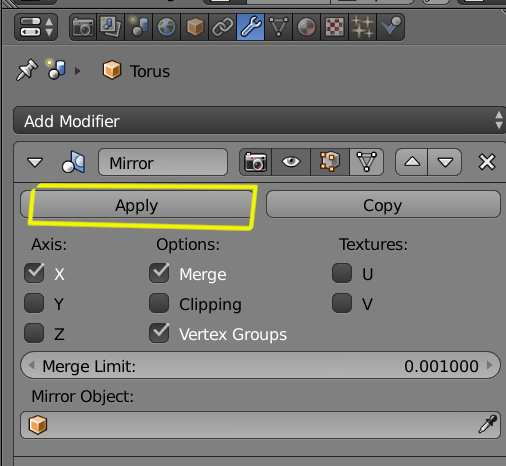The image size is (506, 466).
Task: Open the Constraints chain link tab
Action: tap(223, 27)
